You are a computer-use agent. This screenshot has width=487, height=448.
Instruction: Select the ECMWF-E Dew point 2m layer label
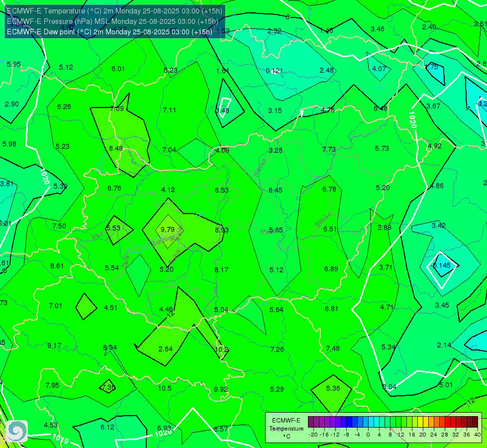coord(109,32)
